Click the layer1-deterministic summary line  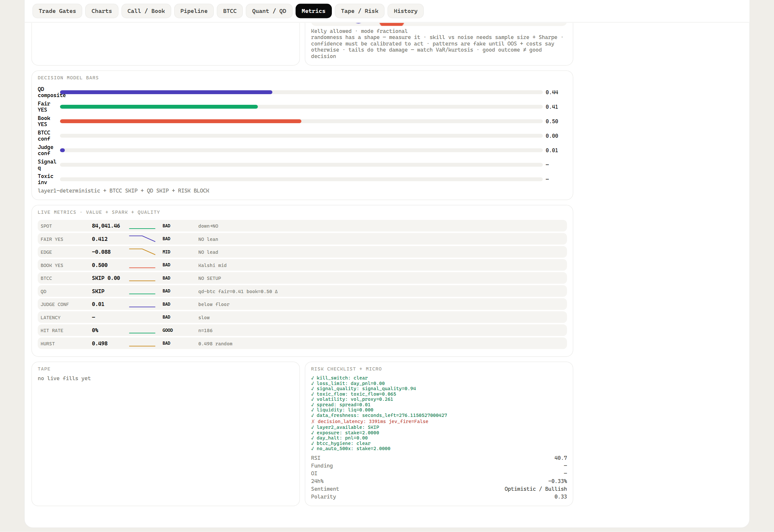pos(123,191)
